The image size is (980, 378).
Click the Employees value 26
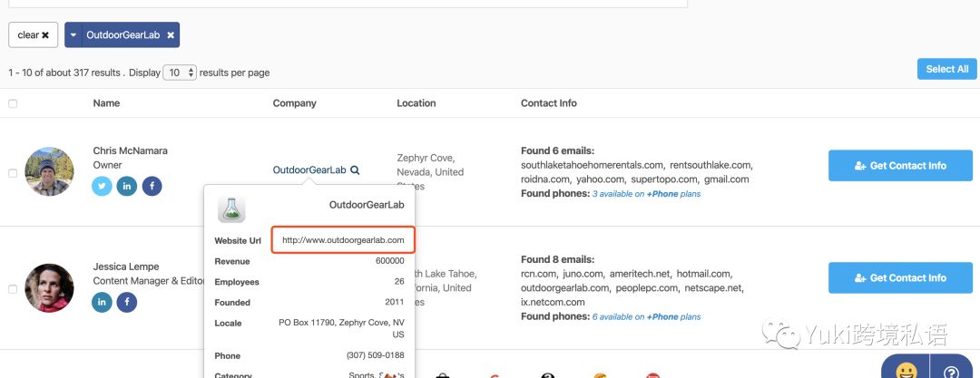[399, 282]
